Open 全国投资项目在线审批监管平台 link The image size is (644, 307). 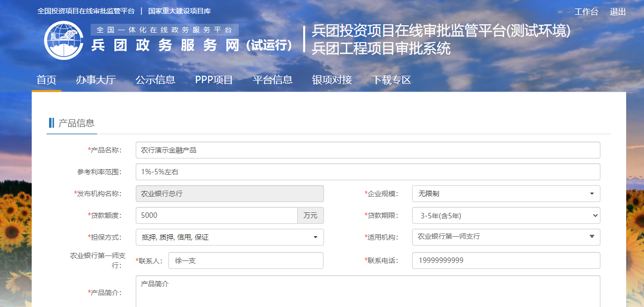pyautogui.click(x=86, y=11)
